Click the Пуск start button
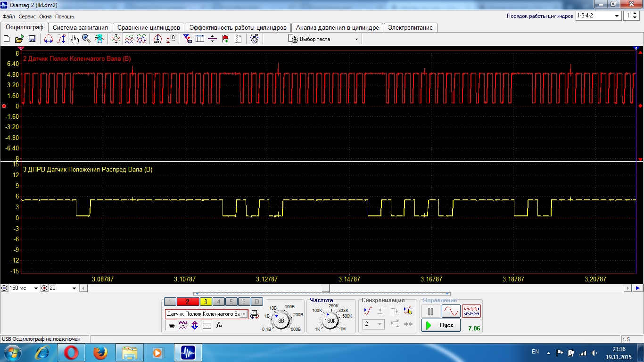This screenshot has height=362, width=644. tap(441, 325)
